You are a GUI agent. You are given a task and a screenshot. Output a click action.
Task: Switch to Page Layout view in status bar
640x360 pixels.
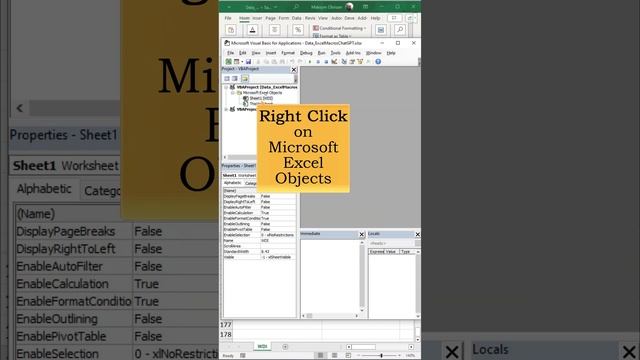click(334, 356)
